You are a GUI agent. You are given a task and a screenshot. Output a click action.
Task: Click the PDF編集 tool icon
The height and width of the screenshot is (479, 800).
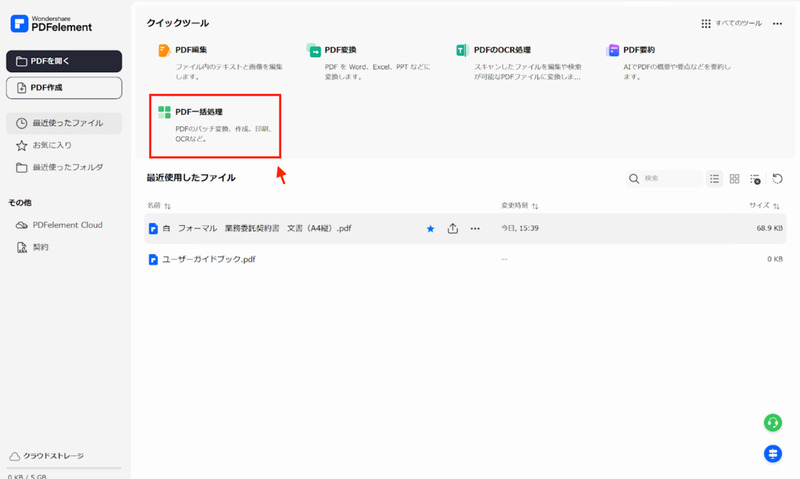click(x=164, y=50)
